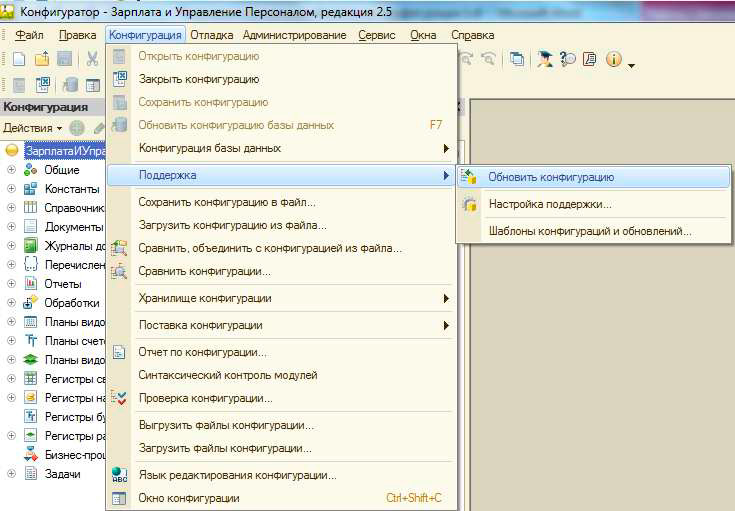Click the windows list icon in toolbar
This screenshot has height=511, width=735.
517,59
